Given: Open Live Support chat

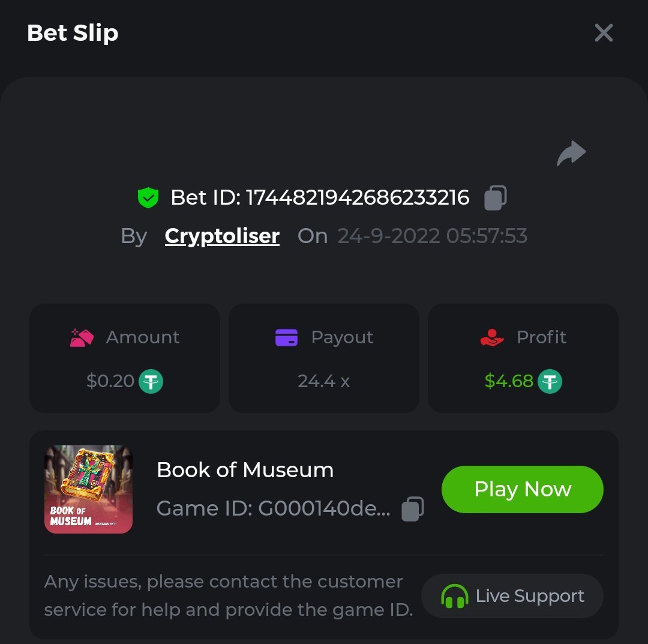Looking at the screenshot, I should point(512,596).
